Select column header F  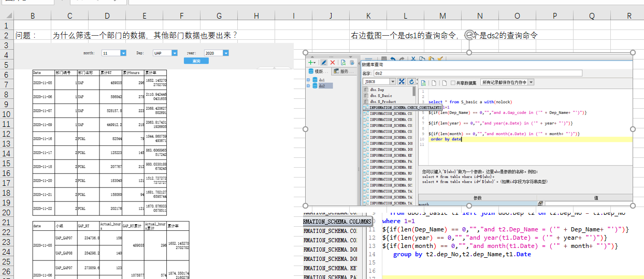182,16
